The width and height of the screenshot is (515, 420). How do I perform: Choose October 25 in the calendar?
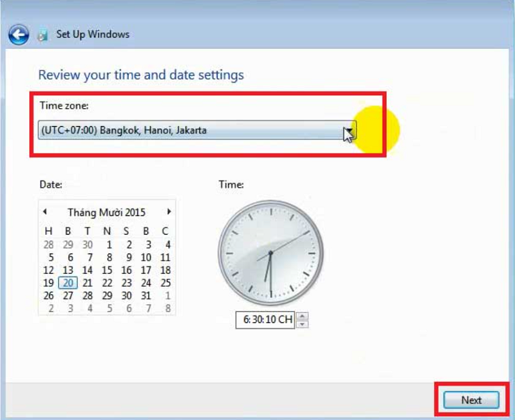(165, 283)
